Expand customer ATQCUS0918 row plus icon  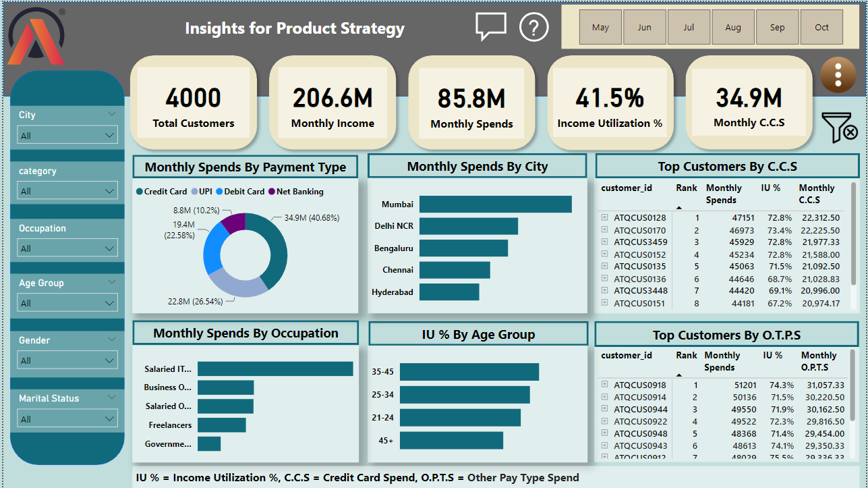tap(605, 385)
